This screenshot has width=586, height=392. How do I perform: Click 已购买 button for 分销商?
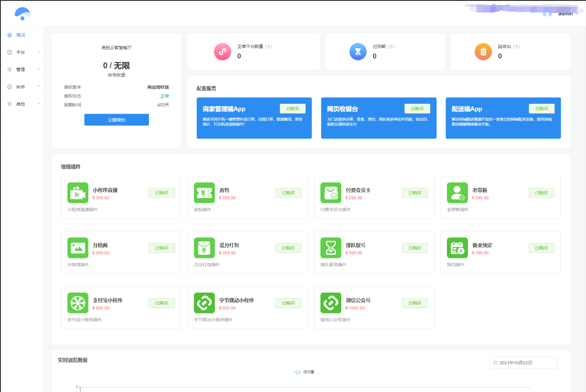[162, 248]
